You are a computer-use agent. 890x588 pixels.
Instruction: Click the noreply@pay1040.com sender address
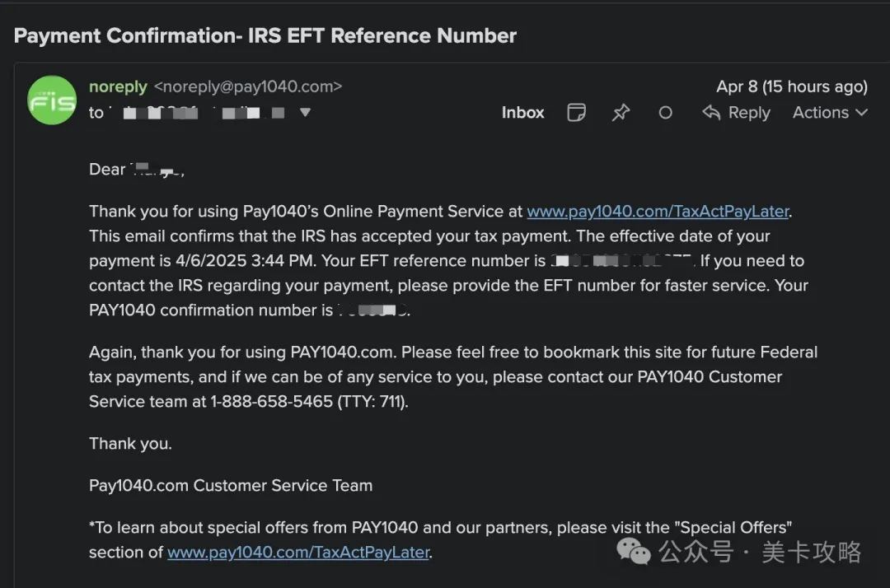(248, 86)
